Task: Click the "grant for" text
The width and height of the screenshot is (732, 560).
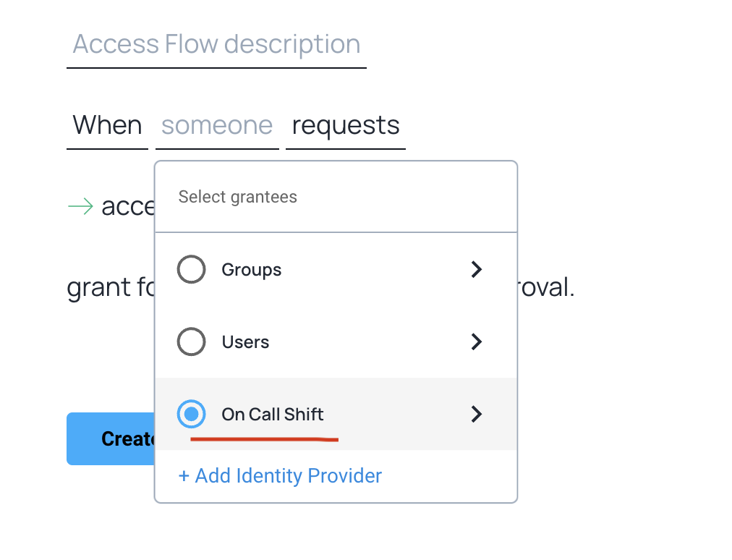Action: [108, 289]
